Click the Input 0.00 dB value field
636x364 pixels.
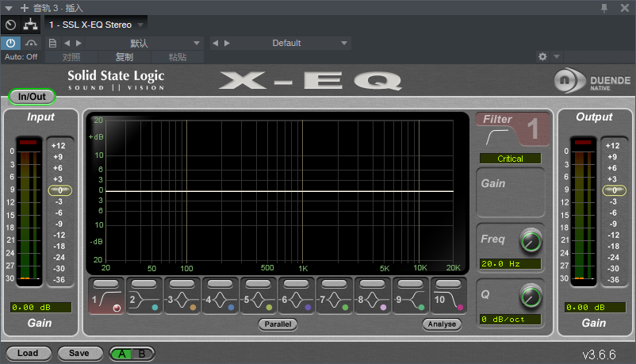tap(41, 307)
